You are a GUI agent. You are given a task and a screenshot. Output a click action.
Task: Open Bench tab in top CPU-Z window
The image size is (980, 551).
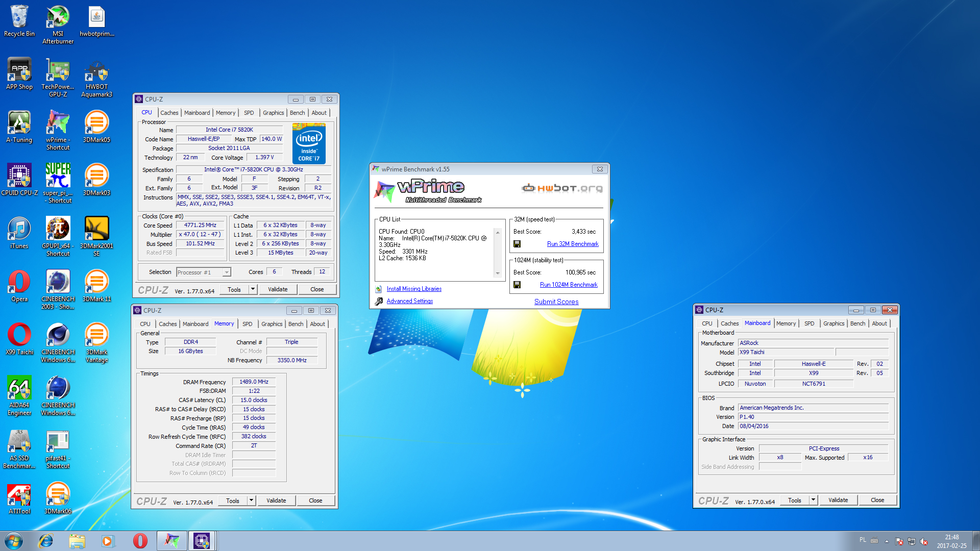(298, 113)
